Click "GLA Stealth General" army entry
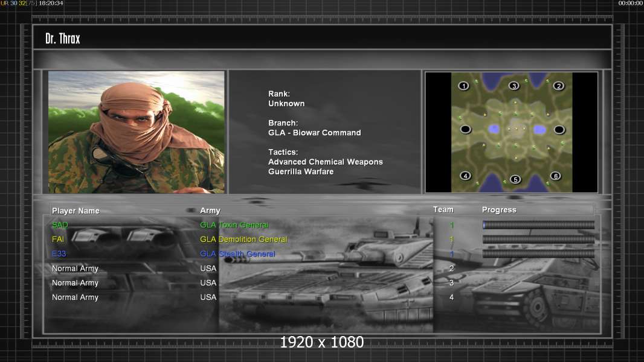Screen dimensions: 644x362 click(237, 254)
